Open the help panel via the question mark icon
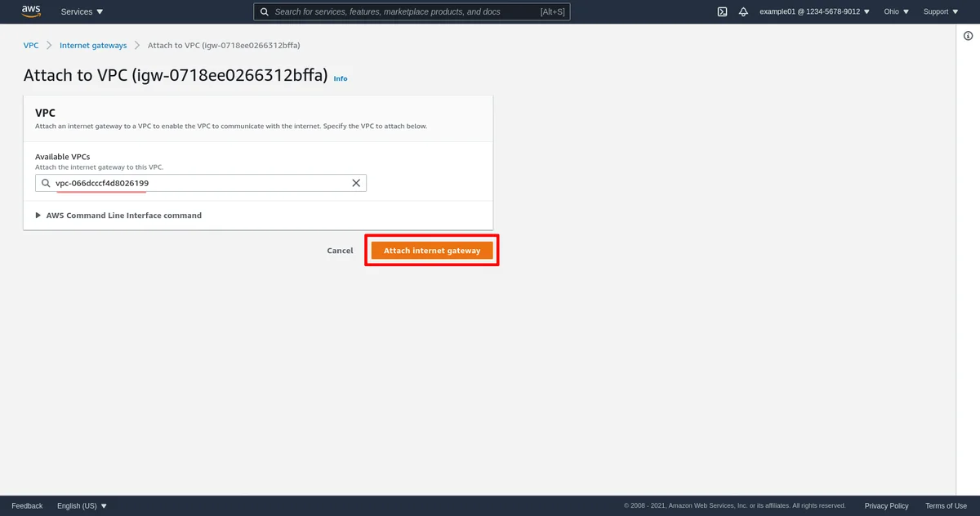 (x=968, y=35)
